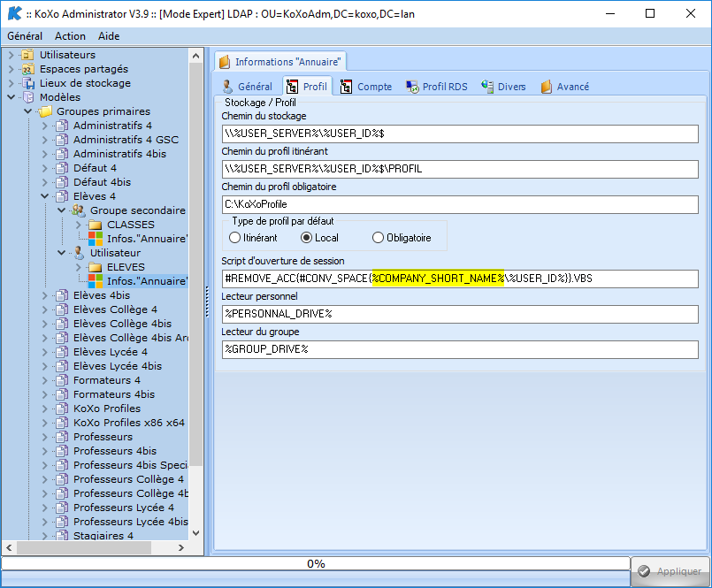Click the Appliquer checkmark icon
The height and width of the screenshot is (588, 712).
click(x=644, y=571)
